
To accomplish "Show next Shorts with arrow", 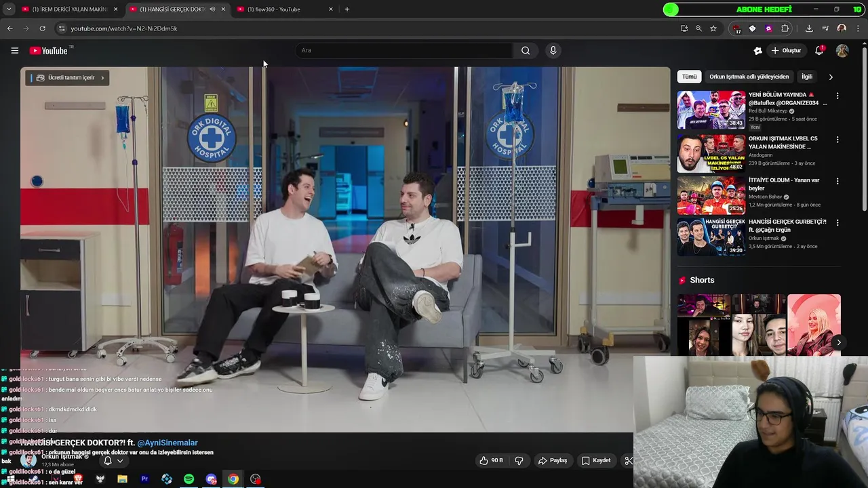I will (839, 342).
